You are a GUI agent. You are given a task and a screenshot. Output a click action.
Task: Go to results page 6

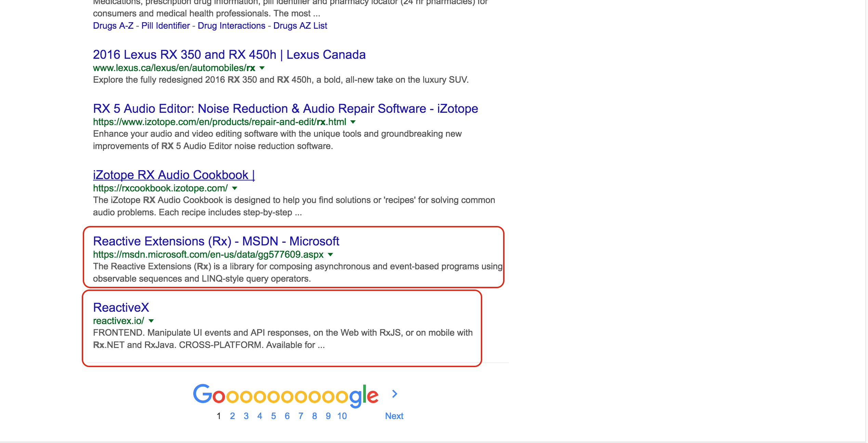pyautogui.click(x=287, y=416)
